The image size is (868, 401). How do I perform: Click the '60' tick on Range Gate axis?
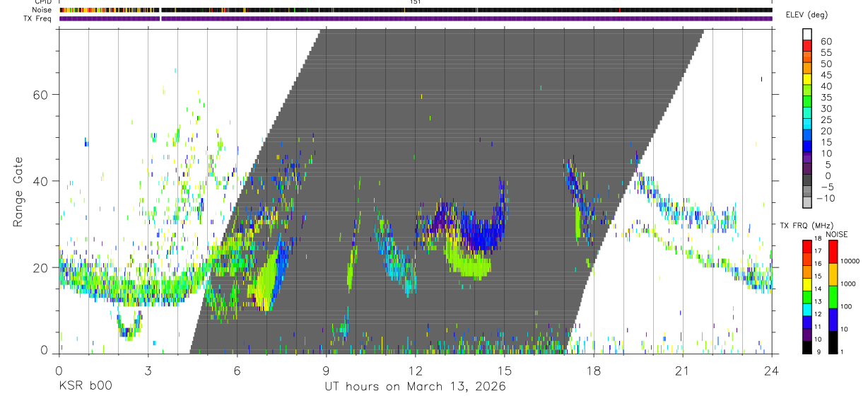[x=41, y=95]
